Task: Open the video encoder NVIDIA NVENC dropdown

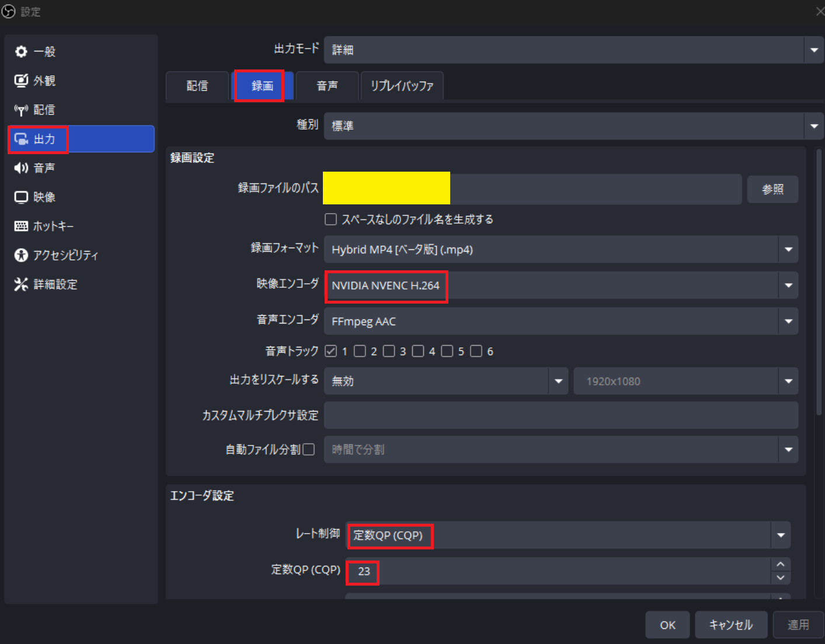Action: pyautogui.click(x=788, y=286)
